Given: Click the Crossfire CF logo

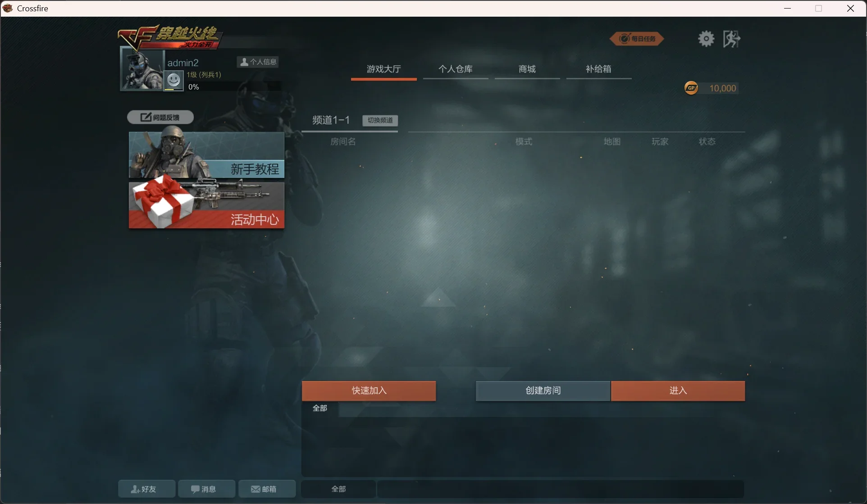Looking at the screenshot, I should (169, 37).
